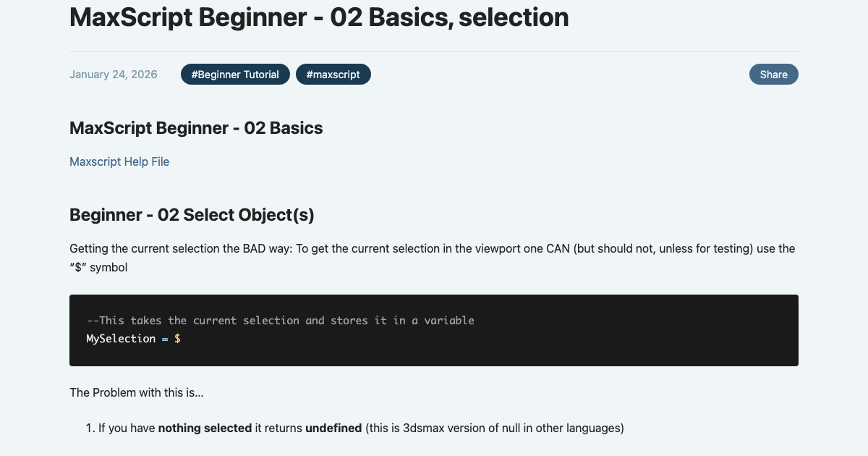The width and height of the screenshot is (868, 456).
Task: Select the code block containing MySelection
Action: click(x=434, y=330)
